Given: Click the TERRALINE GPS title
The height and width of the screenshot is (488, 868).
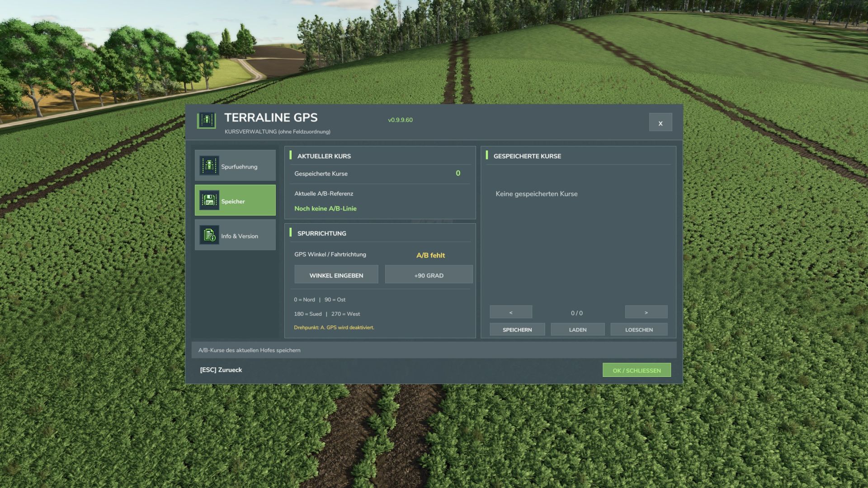Looking at the screenshot, I should coord(271,117).
